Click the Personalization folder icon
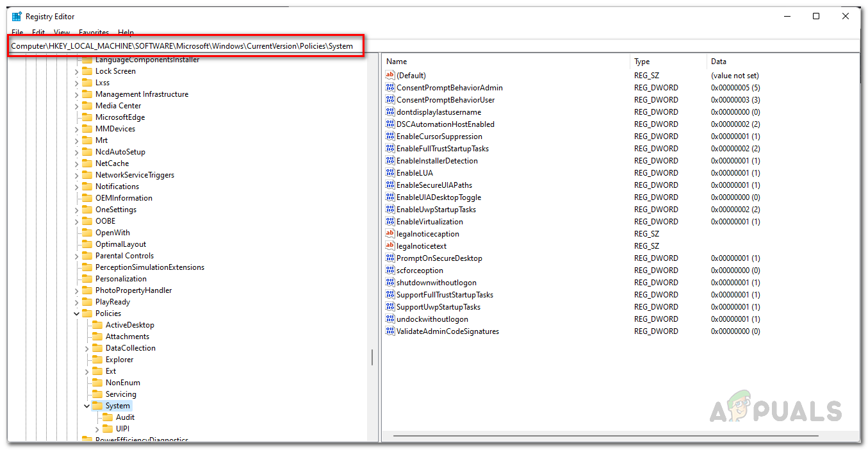This screenshot has height=450, width=868. pos(87,279)
